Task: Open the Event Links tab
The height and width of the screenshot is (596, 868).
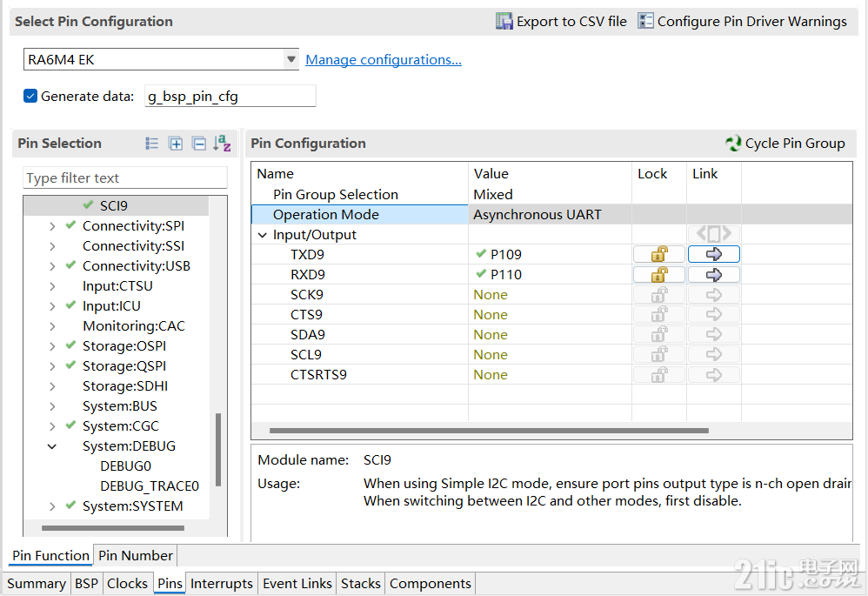Action: coord(297,583)
